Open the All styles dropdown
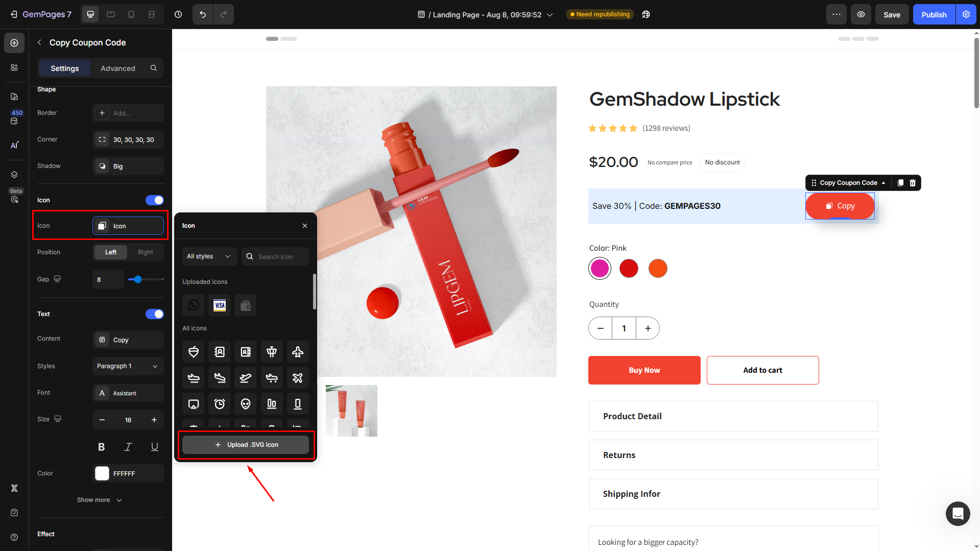 [209, 256]
